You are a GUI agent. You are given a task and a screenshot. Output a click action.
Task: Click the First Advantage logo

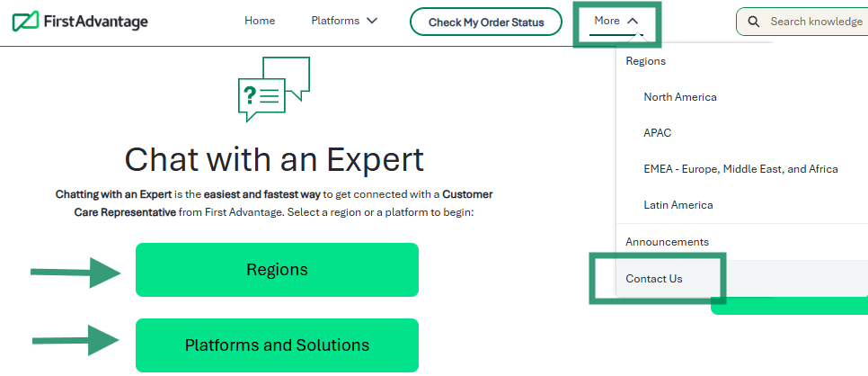pos(80,22)
